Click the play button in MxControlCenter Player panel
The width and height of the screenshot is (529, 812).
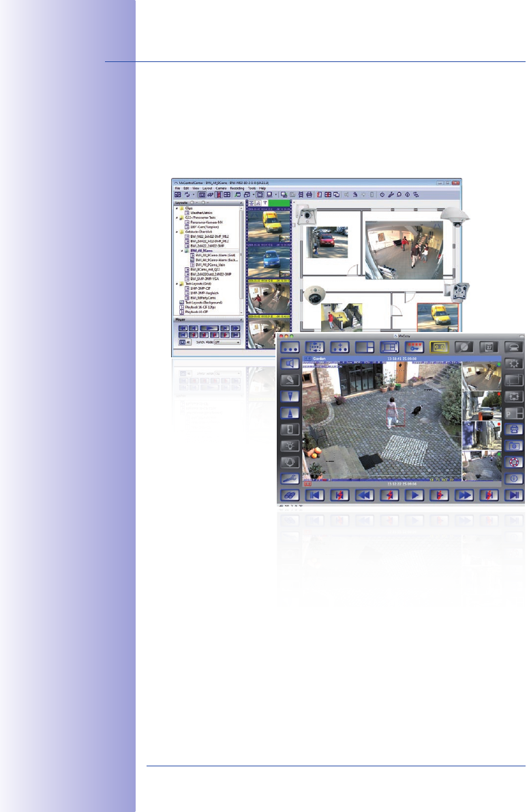click(x=210, y=329)
